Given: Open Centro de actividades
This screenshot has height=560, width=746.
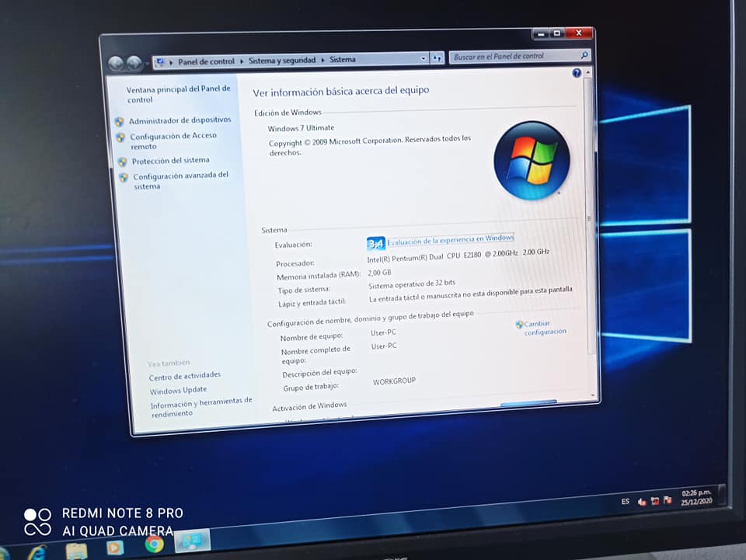Looking at the screenshot, I should pyautogui.click(x=185, y=376).
